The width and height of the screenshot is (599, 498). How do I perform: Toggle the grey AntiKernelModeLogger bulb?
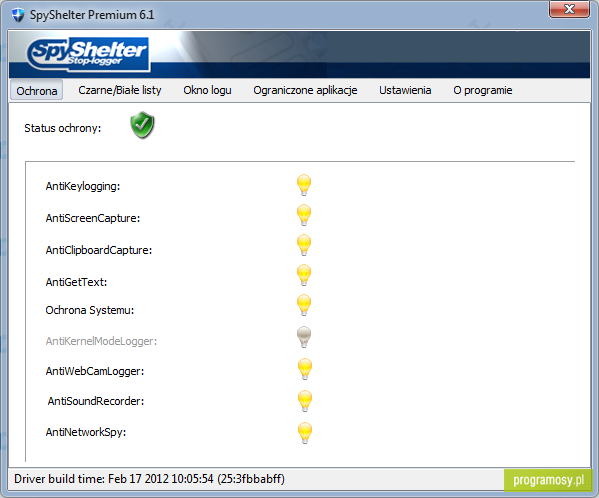coord(304,337)
